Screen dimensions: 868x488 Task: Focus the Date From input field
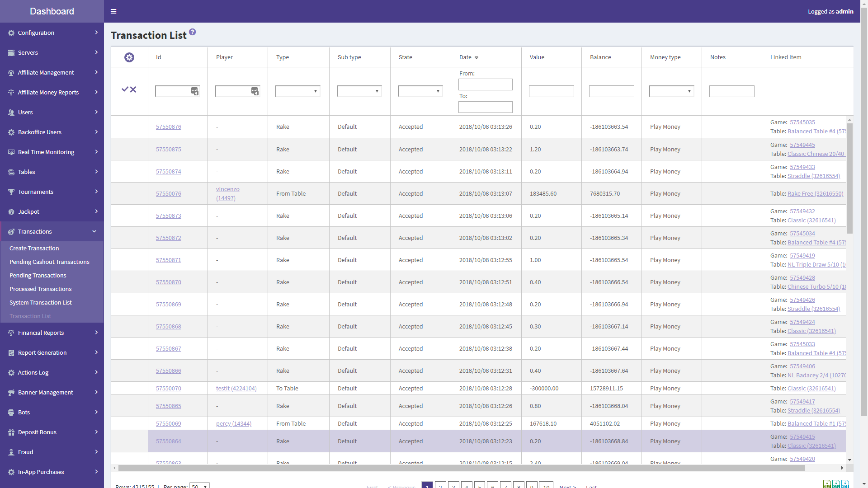(486, 84)
